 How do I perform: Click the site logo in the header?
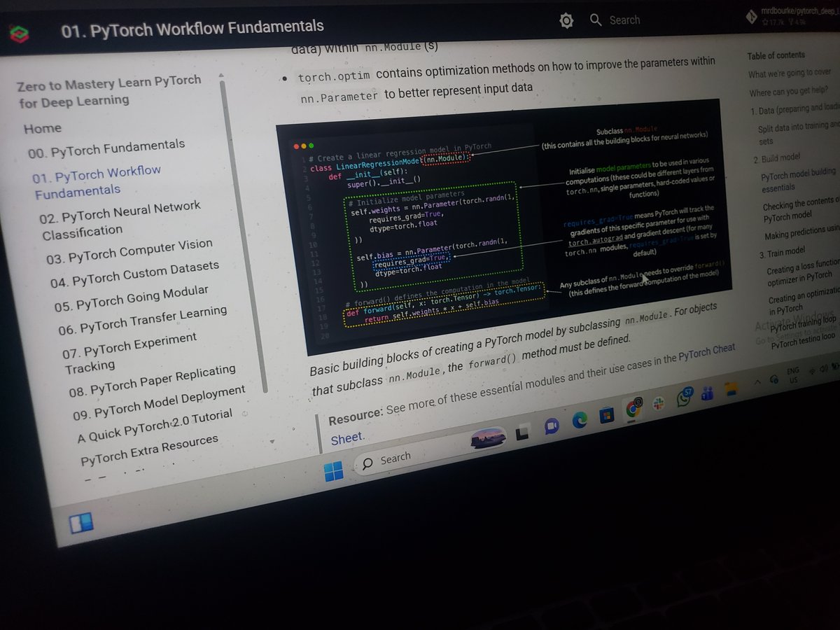pos(20,33)
